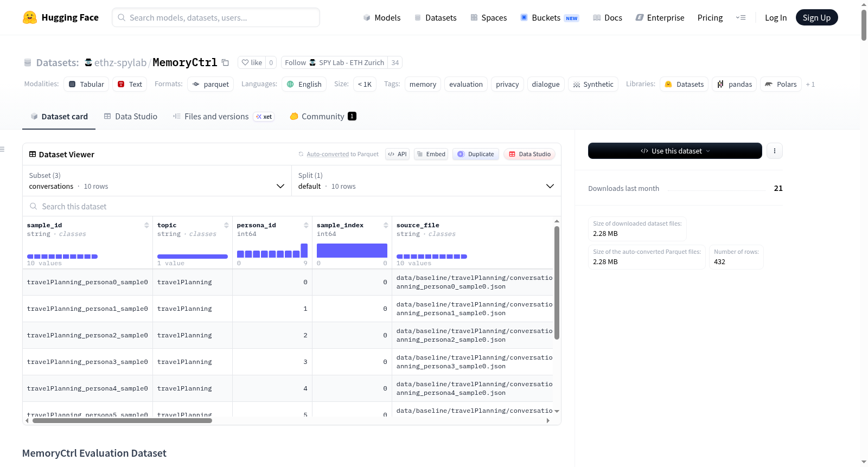
Task: Select the pandas library tag
Action: click(735, 84)
